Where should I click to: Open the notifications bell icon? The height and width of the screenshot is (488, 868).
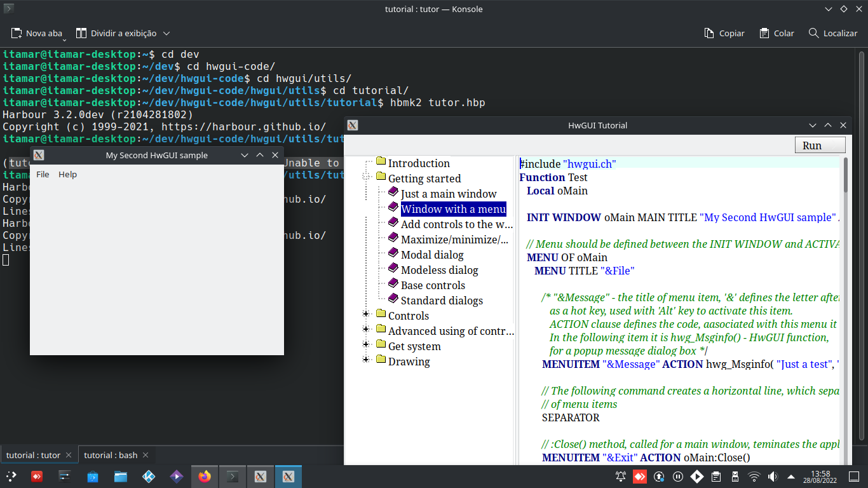click(x=620, y=476)
